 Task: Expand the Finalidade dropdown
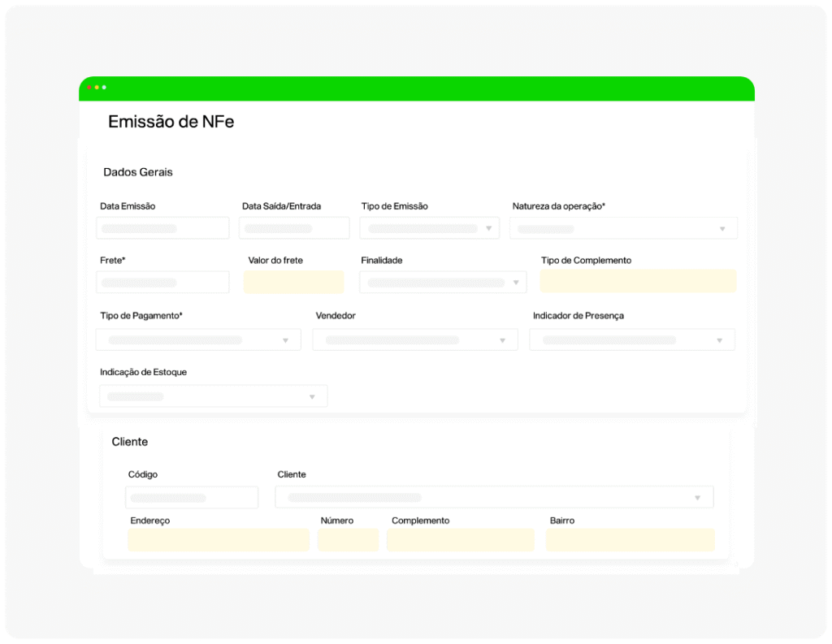tap(443, 283)
